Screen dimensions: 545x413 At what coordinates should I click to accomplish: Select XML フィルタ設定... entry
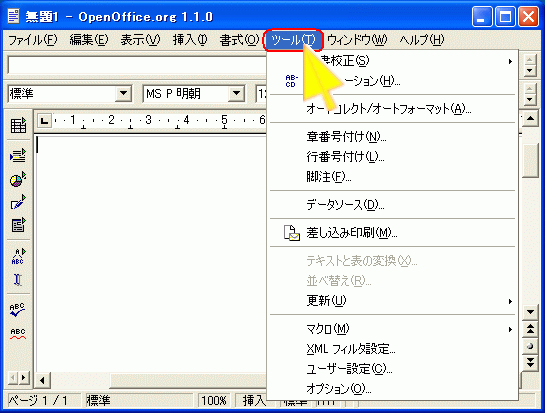click(x=392, y=349)
